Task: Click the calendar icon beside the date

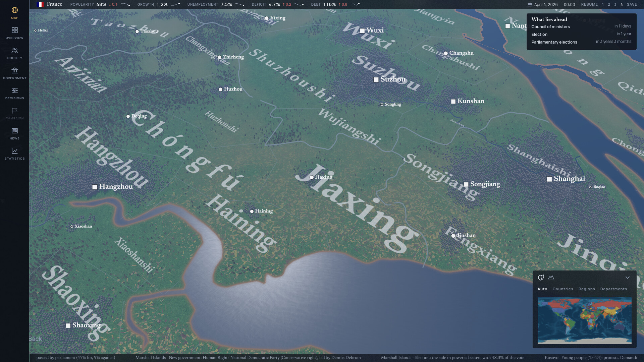Action: [530, 5]
